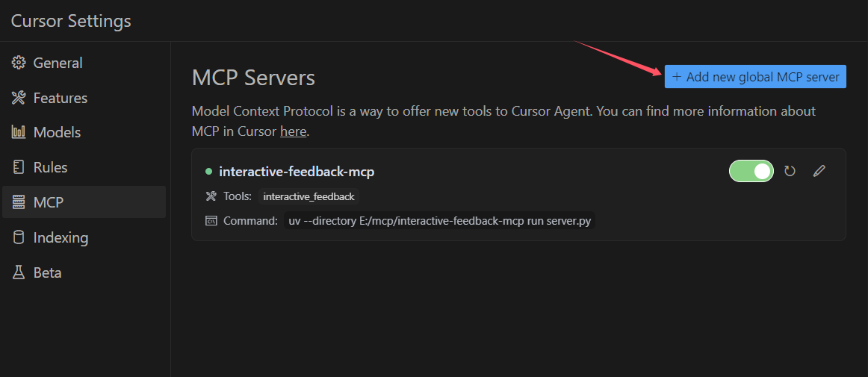Disable the interactive-feedback-mcp server toggle
The height and width of the screenshot is (377, 868).
[751, 171]
